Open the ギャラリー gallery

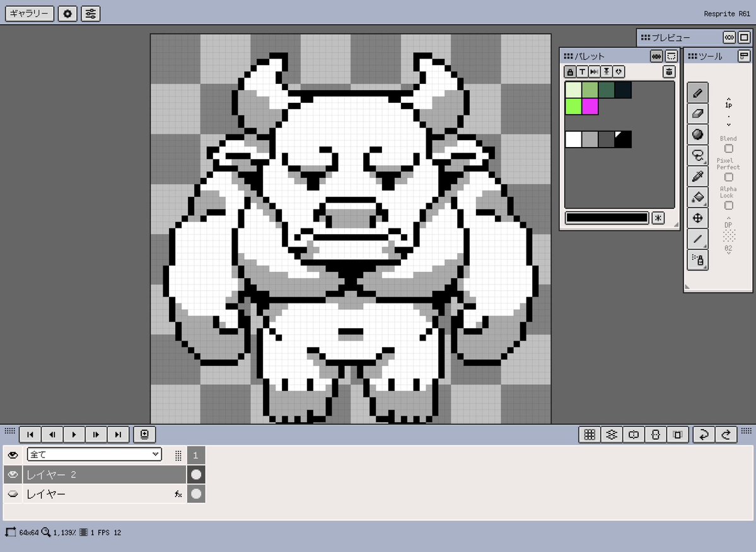coord(30,13)
